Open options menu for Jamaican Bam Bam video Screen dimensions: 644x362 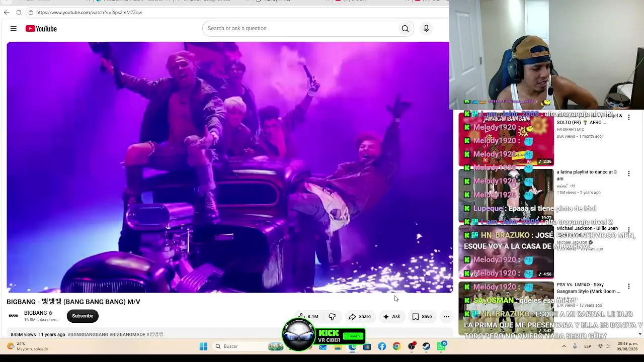(x=628, y=117)
